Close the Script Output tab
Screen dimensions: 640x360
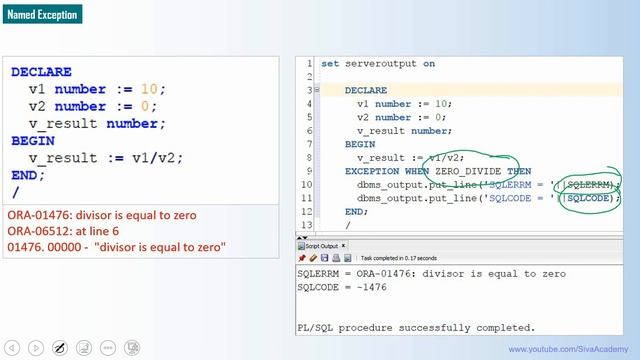pos(343,246)
